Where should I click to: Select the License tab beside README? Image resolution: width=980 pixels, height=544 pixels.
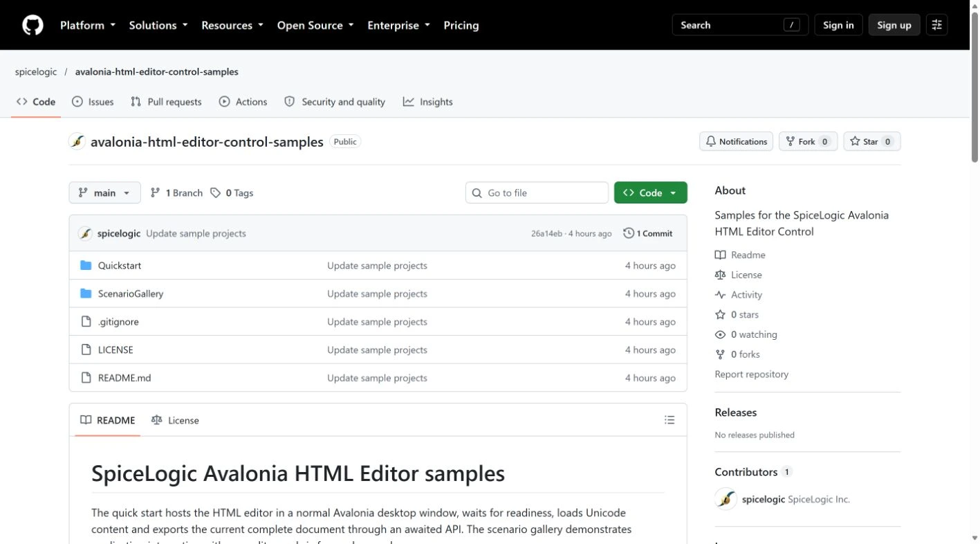click(175, 420)
